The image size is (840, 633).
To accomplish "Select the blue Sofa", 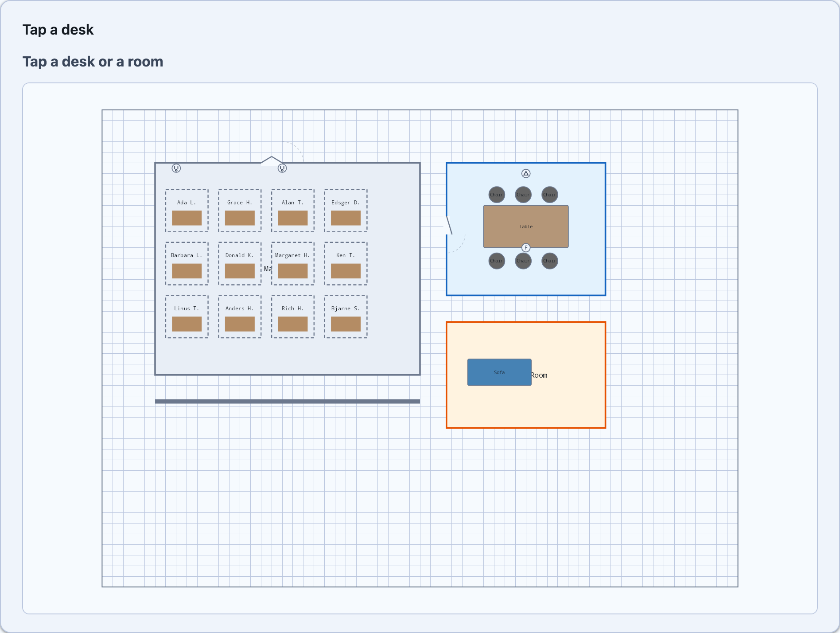I will click(x=499, y=372).
